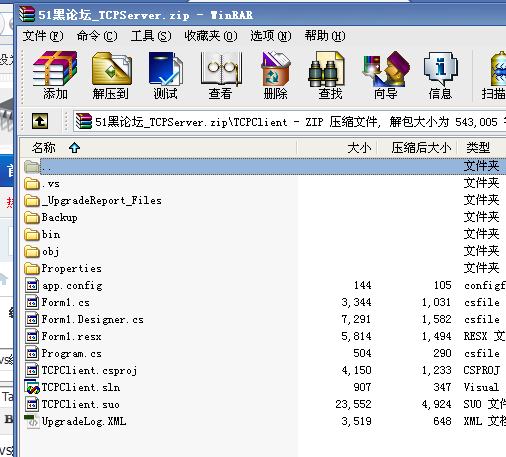Open the 收藏夹(O) menu
Screen dimensions: 506x457
[x=211, y=36]
